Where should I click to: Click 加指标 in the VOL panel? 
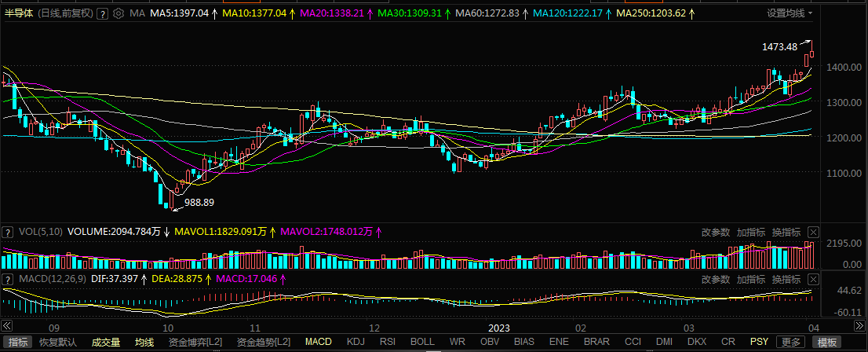[750, 233]
